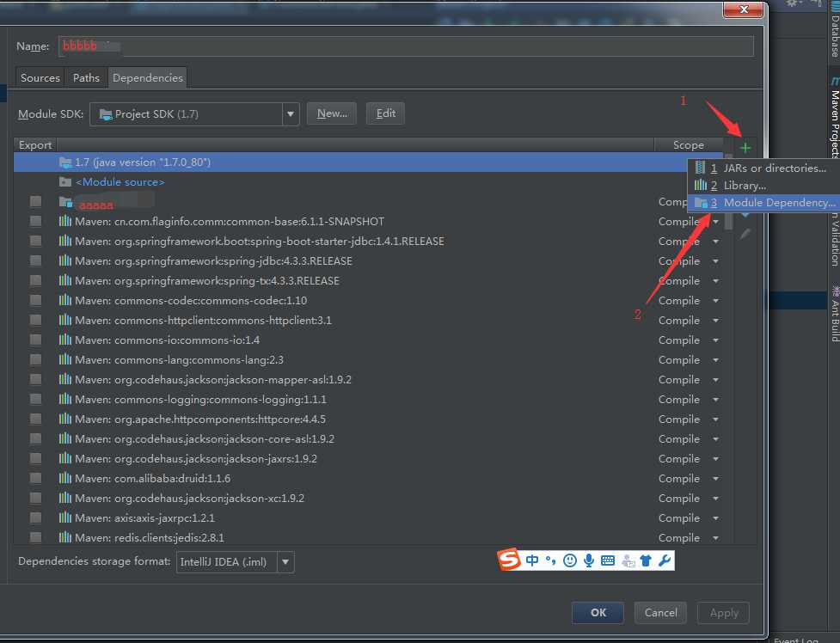The width and height of the screenshot is (840, 643).
Task: Click the New... SDK button
Action: click(332, 113)
